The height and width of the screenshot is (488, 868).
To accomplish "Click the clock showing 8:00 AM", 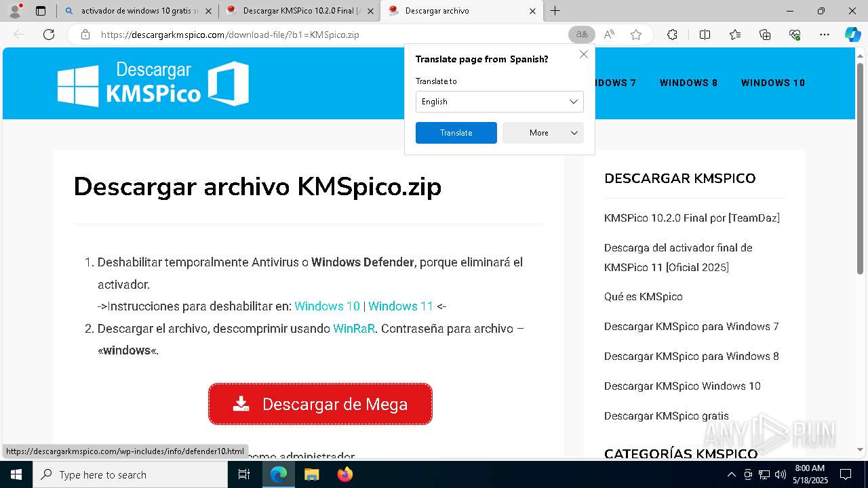I will point(809,474).
